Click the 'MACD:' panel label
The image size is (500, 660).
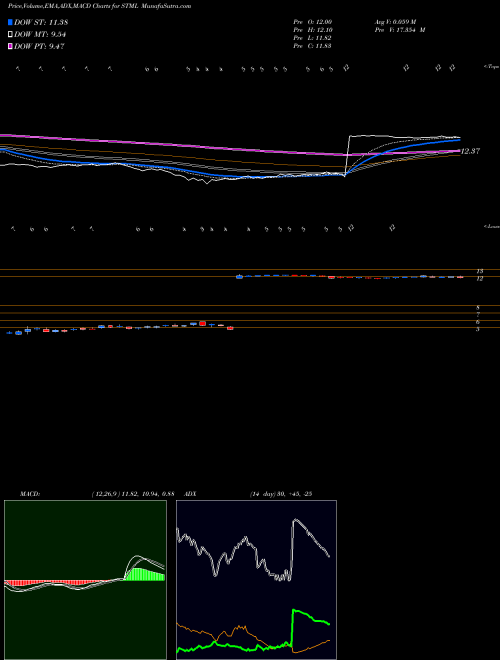(x=30, y=494)
